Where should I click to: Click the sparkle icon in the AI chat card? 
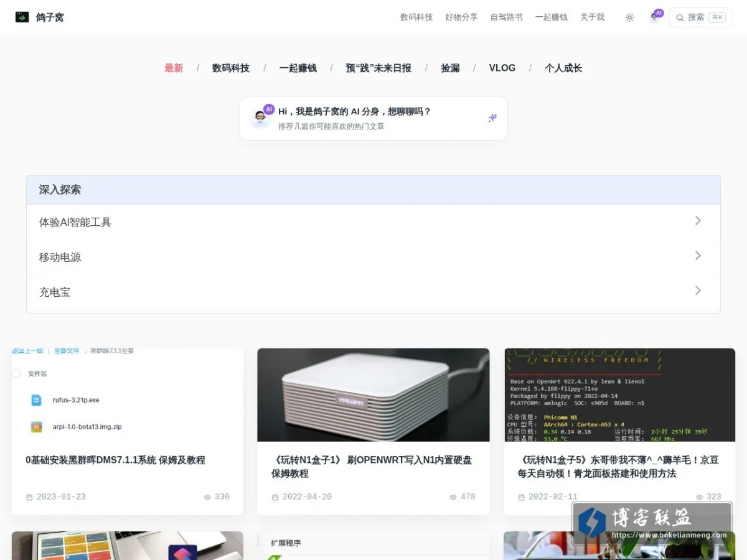click(492, 118)
